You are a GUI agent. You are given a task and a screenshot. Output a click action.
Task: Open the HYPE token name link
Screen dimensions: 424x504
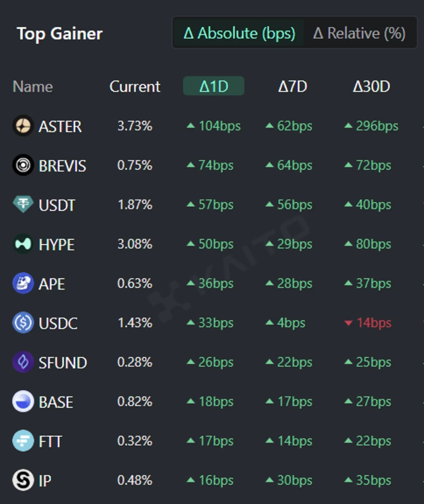57,245
